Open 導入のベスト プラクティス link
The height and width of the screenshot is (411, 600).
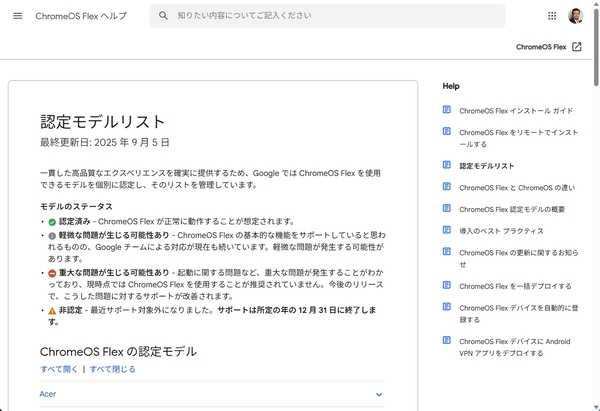click(501, 231)
